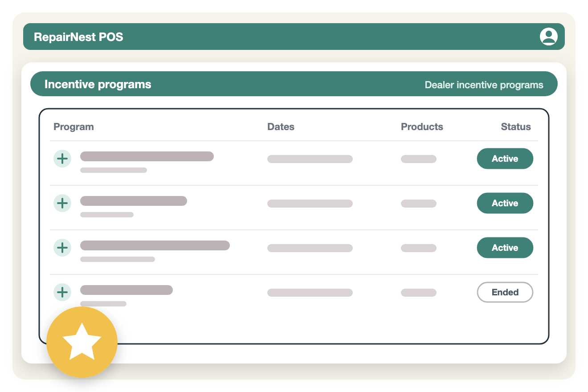This screenshot has height=392, width=588.
Task: Expand the third Active program row
Action: [62, 248]
